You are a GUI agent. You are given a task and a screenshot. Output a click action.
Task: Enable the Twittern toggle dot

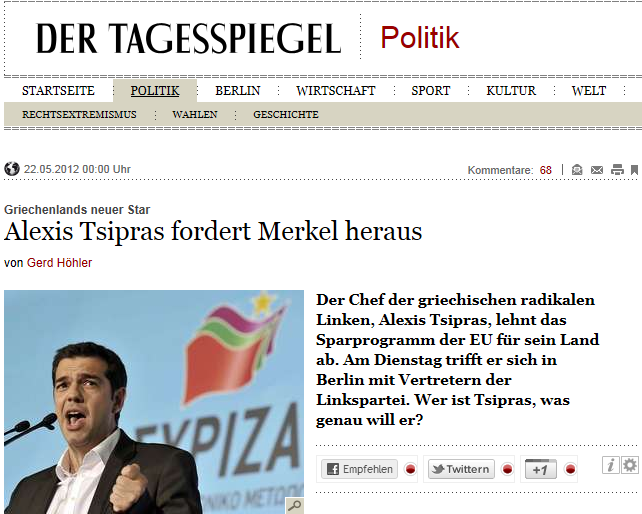(x=507, y=469)
